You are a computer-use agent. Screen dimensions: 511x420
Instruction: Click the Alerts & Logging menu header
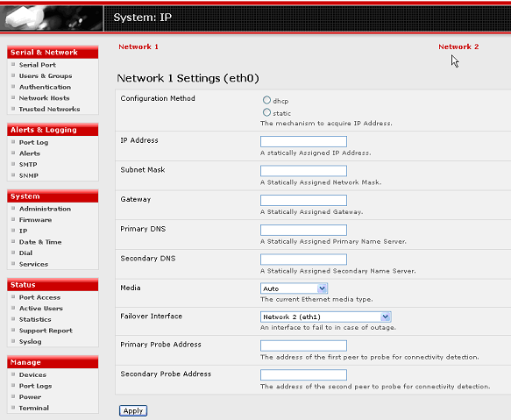(x=53, y=130)
